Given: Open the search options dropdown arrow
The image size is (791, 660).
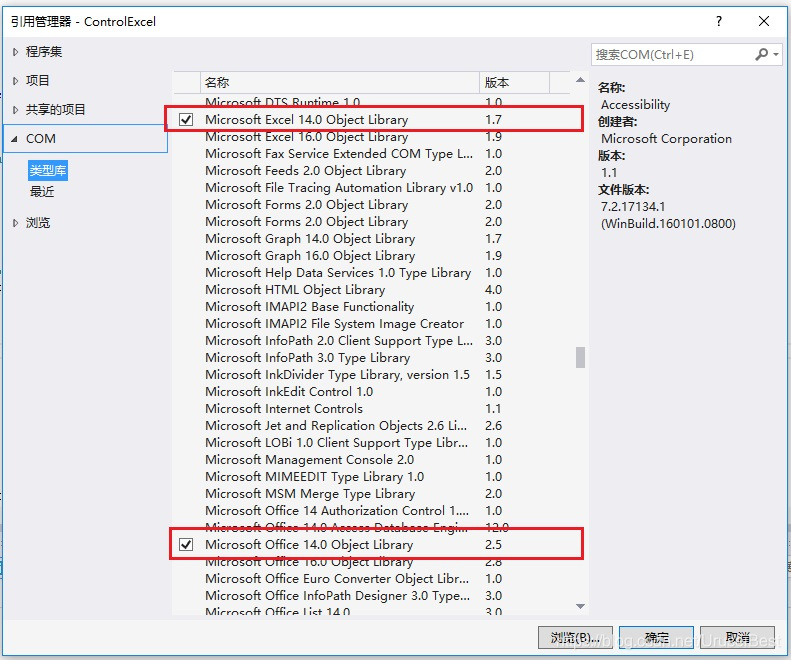Looking at the screenshot, I should click(776, 54).
